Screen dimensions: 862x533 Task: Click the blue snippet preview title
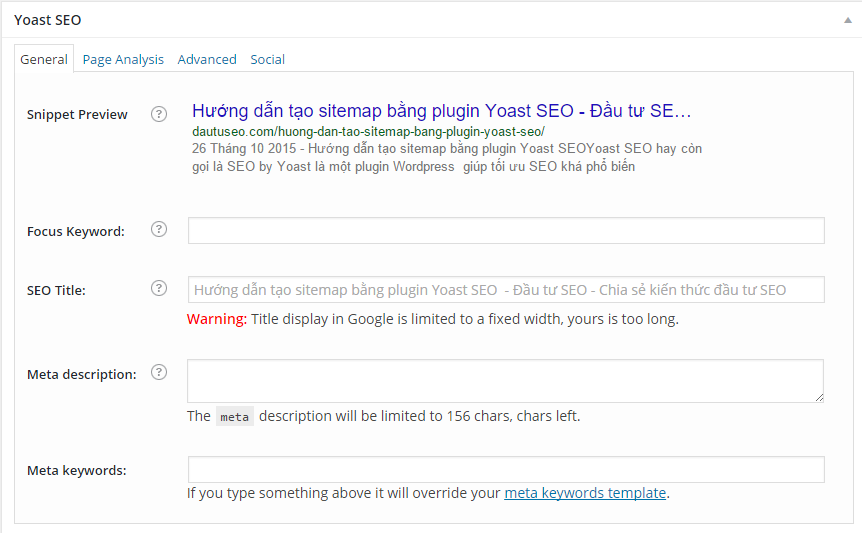click(x=441, y=111)
